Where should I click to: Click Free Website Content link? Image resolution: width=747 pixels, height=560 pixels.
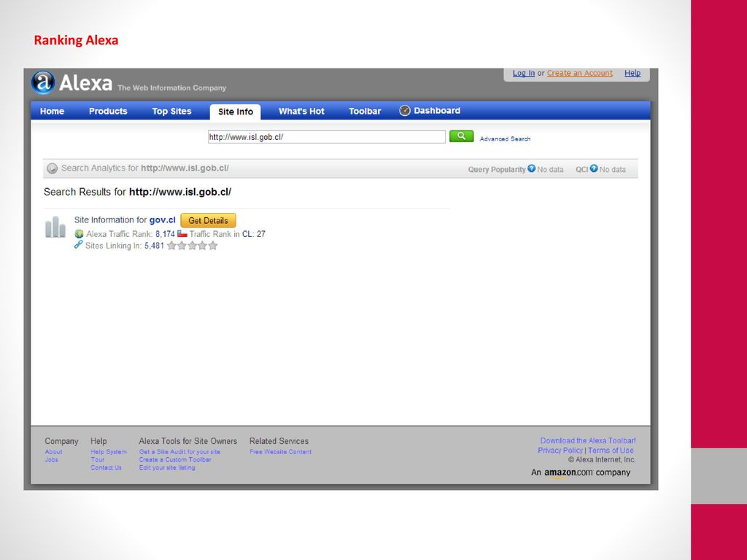[x=280, y=451]
